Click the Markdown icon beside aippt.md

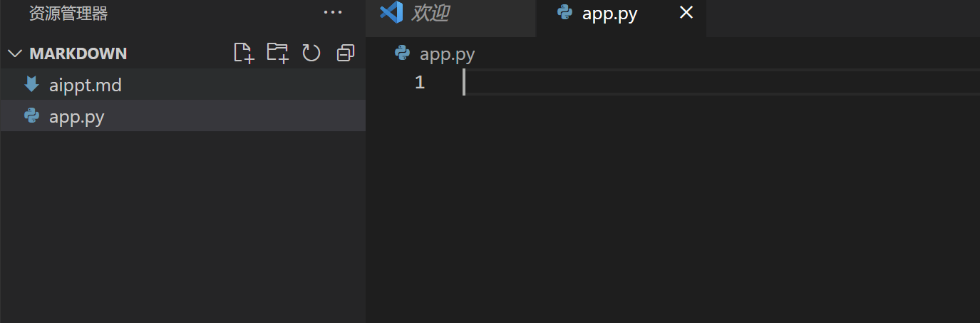[31, 85]
